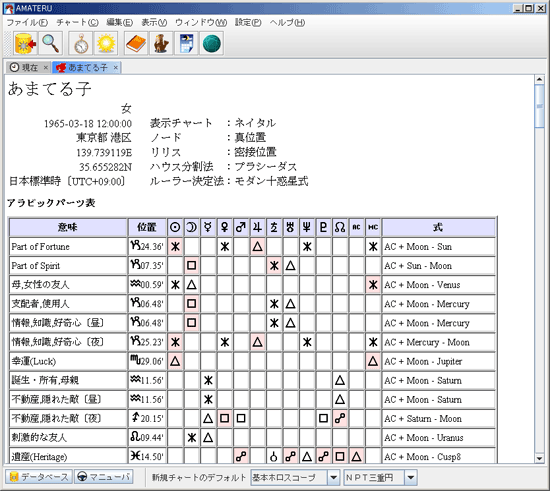The image size is (550, 491).
Task: Click the 位置 column header
Action: click(x=147, y=227)
